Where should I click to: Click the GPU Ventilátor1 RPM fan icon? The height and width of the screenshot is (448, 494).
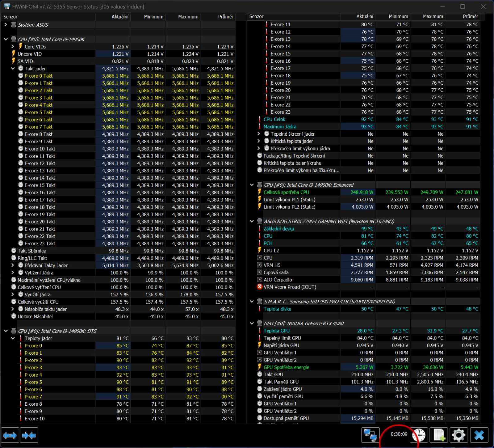point(260,353)
